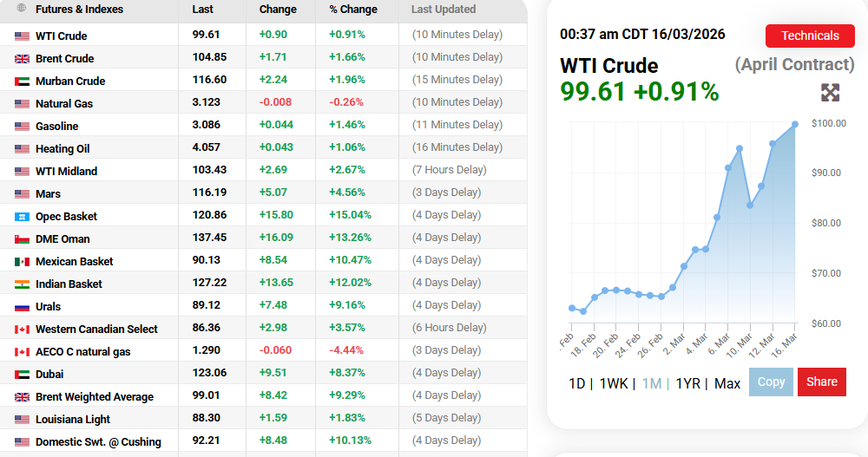The image size is (868, 457).
Task: Click the UK flag icon next to Brent Crude
Action: tap(23, 59)
